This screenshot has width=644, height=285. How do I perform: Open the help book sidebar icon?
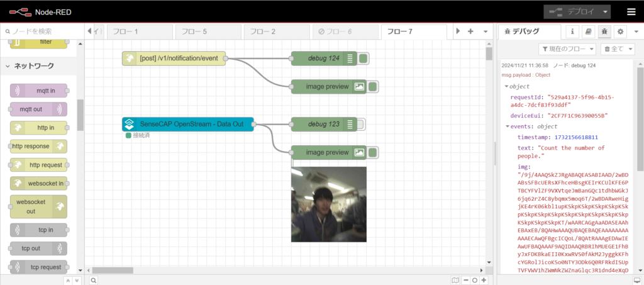point(589,31)
